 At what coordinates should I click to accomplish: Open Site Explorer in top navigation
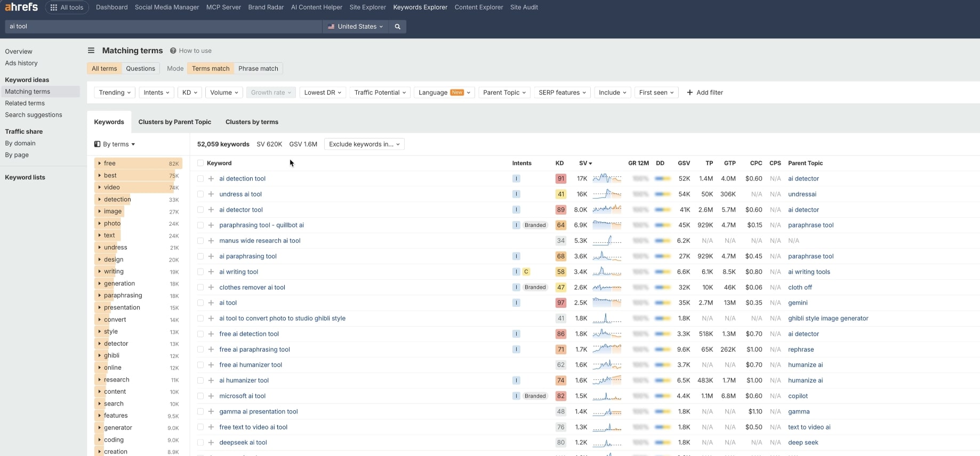[367, 7]
